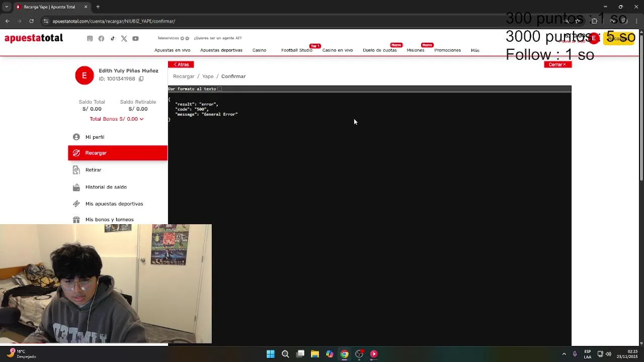Open the Instagram social link in header
Viewport: 644px width, 362px height.
coord(90,39)
